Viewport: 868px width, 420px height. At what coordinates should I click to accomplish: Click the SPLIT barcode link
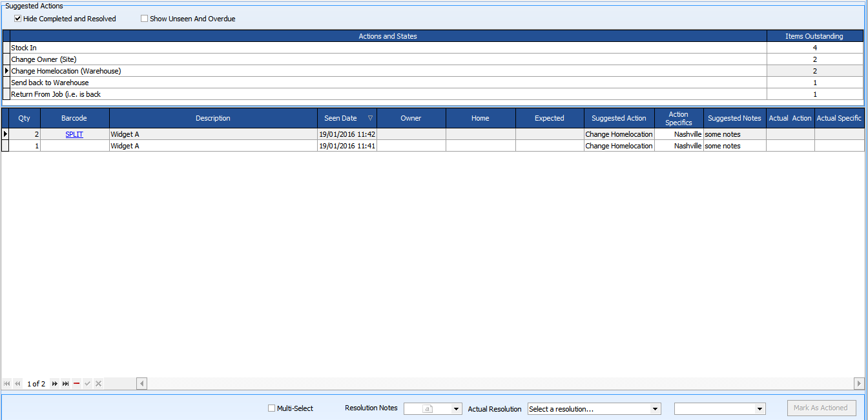(74, 134)
